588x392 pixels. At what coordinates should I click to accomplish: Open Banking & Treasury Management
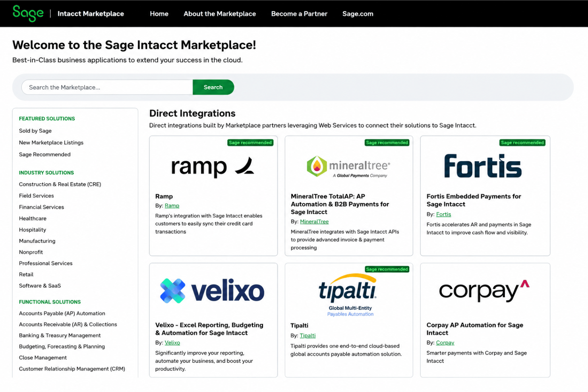(60, 336)
